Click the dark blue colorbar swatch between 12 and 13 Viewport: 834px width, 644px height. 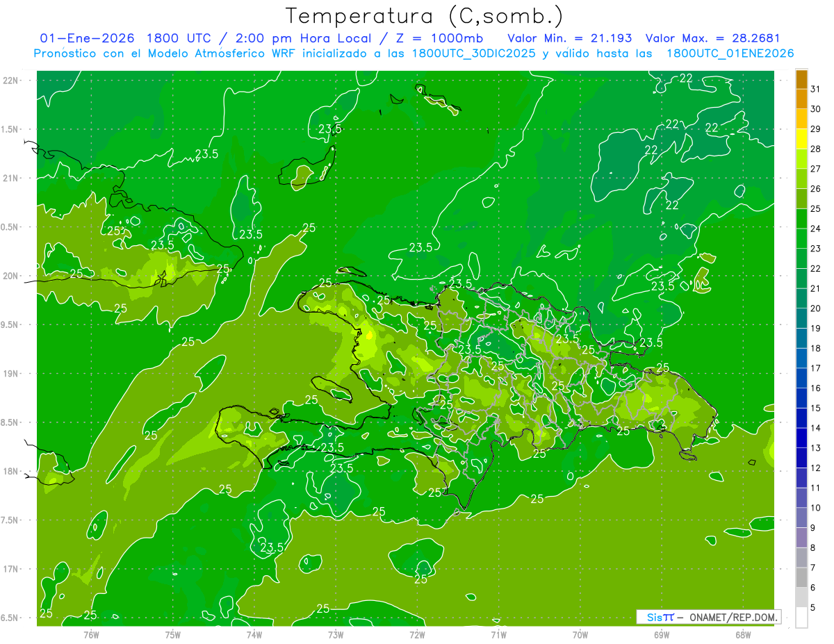(801, 458)
